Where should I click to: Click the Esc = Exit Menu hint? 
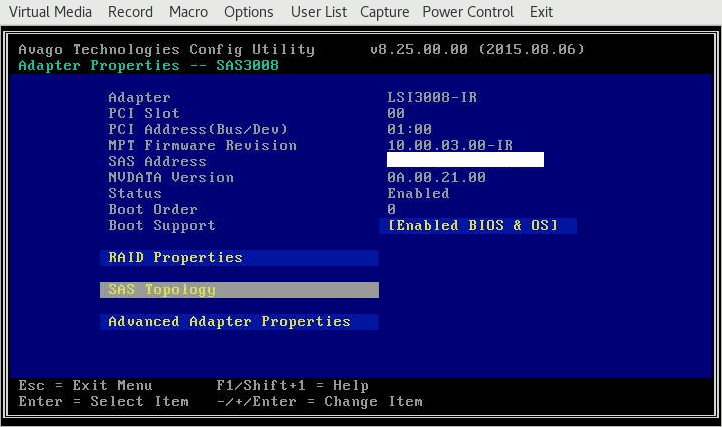click(85, 386)
